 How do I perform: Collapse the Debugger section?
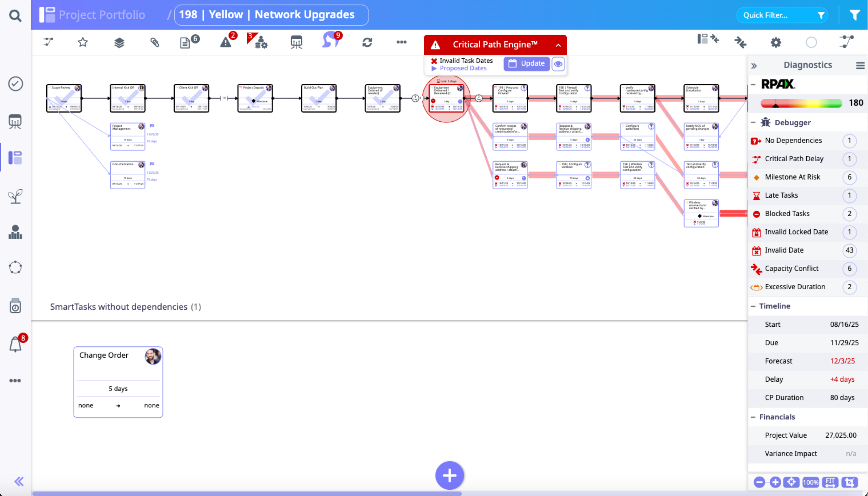(x=753, y=123)
